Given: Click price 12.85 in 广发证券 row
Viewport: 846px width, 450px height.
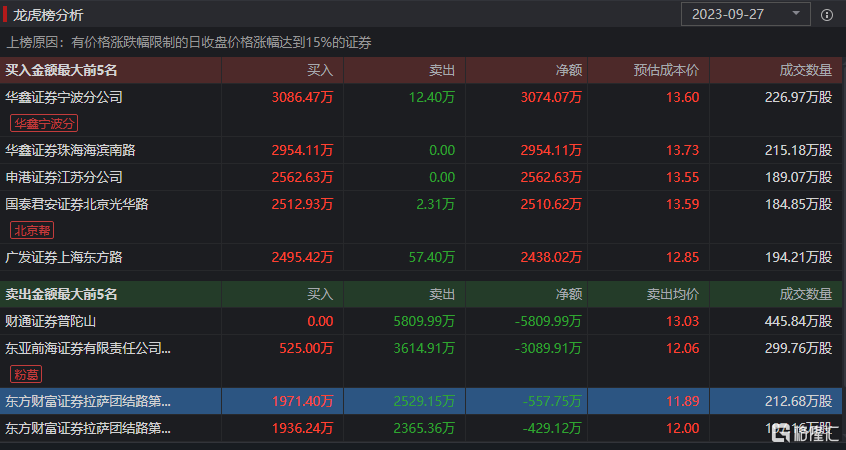Looking at the screenshot, I should coord(683,257).
